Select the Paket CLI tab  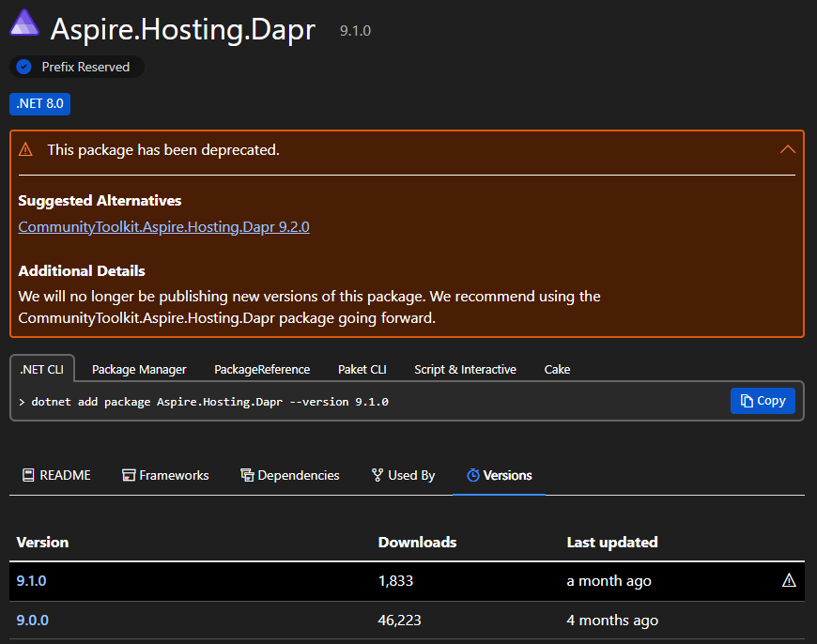(362, 370)
